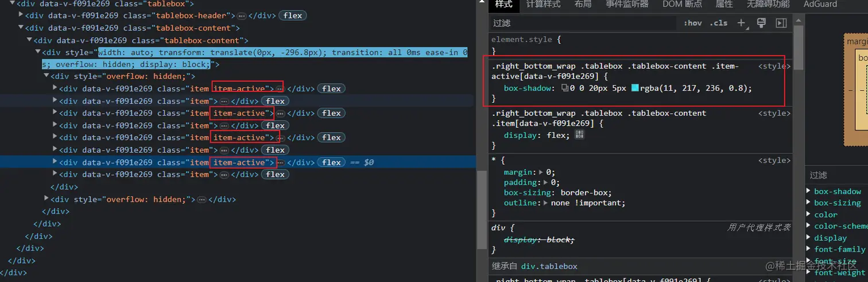Collapse the div with translate transform style
Viewport: 868px width, 282px height.
pos(38,52)
